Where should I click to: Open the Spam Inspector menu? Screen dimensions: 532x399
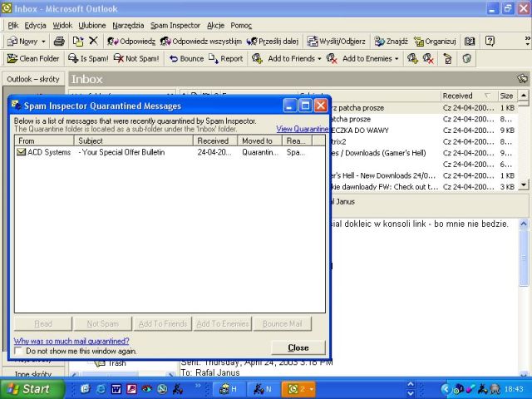click(175, 26)
